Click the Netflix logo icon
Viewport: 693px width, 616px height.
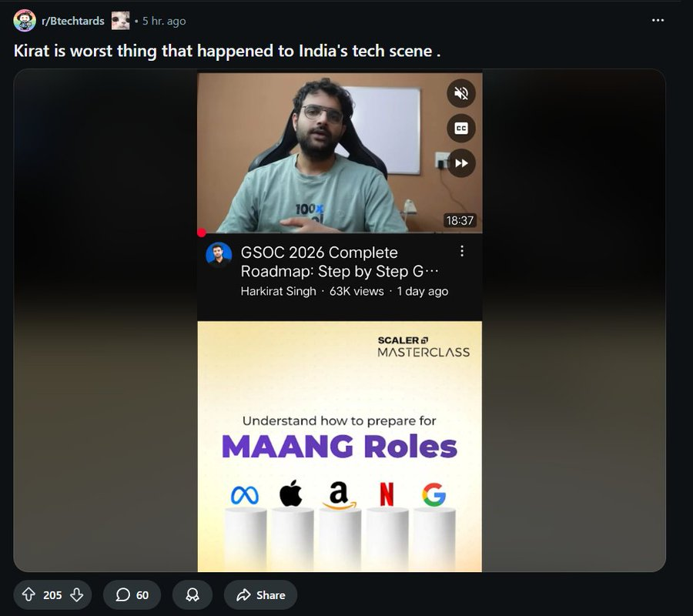point(387,494)
